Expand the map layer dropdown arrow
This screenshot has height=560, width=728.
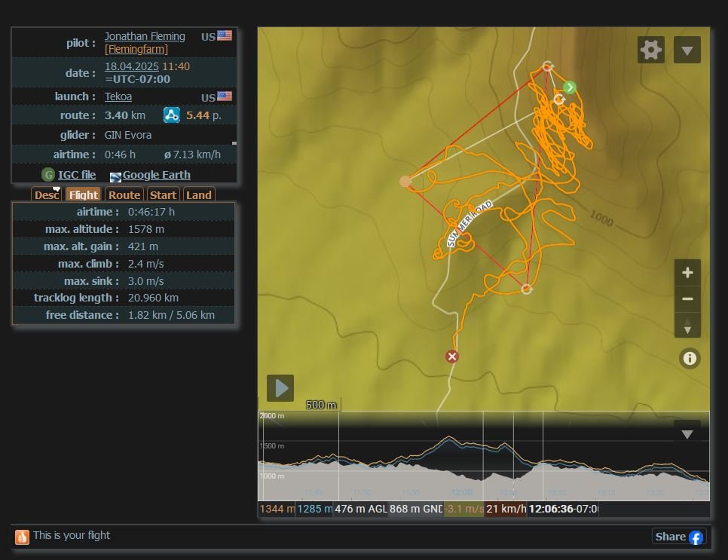pyautogui.click(x=687, y=50)
